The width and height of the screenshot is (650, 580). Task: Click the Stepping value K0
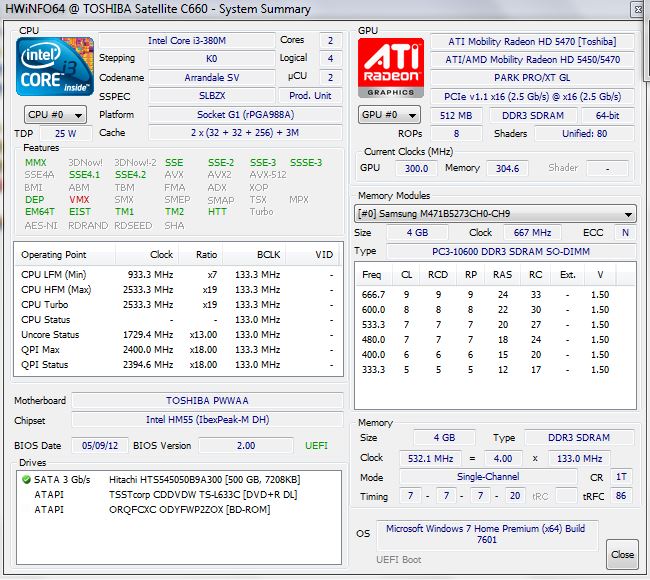click(x=212, y=58)
